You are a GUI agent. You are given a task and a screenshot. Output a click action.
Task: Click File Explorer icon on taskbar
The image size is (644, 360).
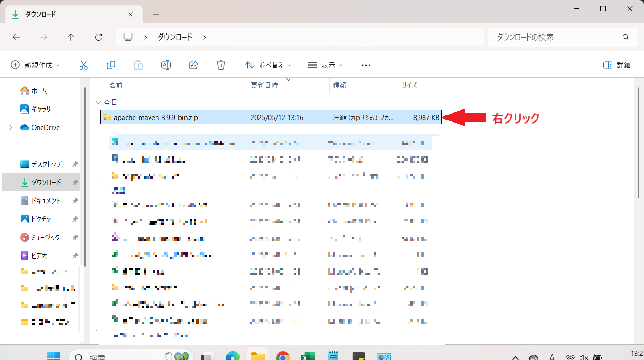[258, 356]
